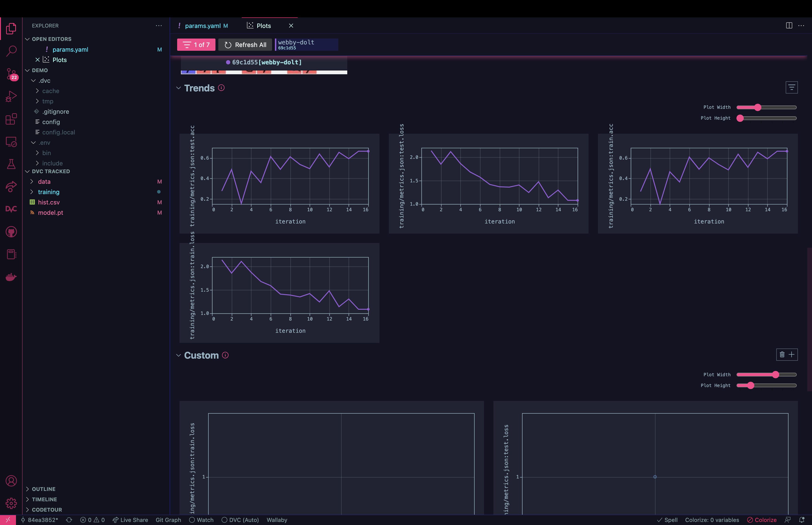The width and height of the screenshot is (812, 525).
Task: Click the delete custom plots trash icon
Action: (782, 355)
